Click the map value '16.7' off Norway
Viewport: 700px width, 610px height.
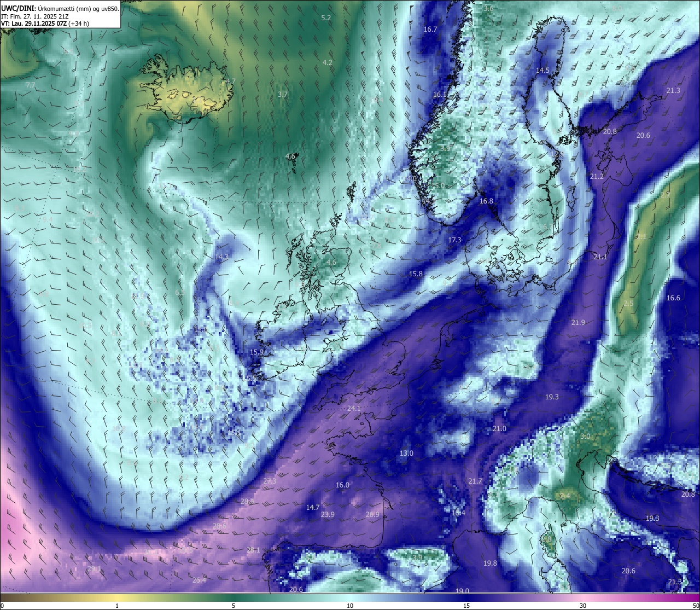[430, 29]
